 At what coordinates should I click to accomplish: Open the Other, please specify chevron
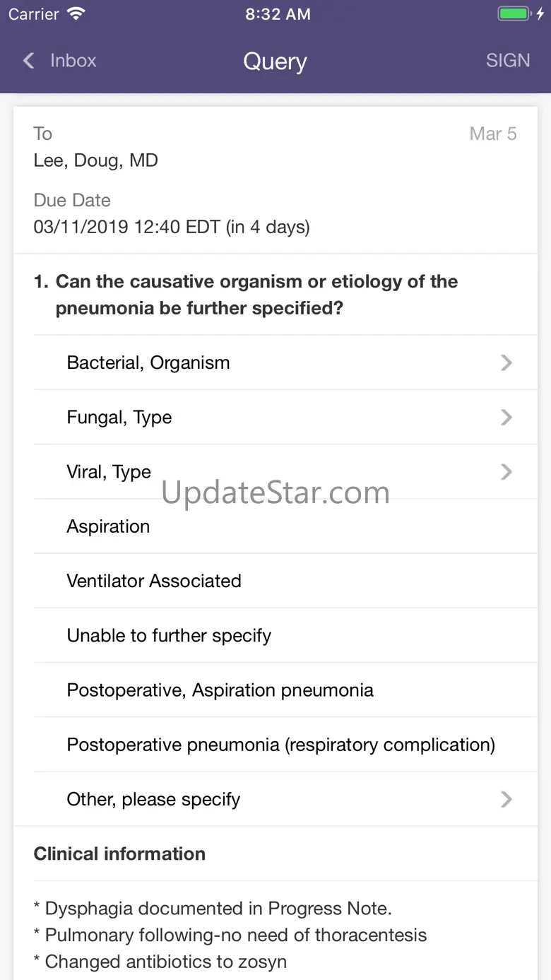(x=506, y=799)
